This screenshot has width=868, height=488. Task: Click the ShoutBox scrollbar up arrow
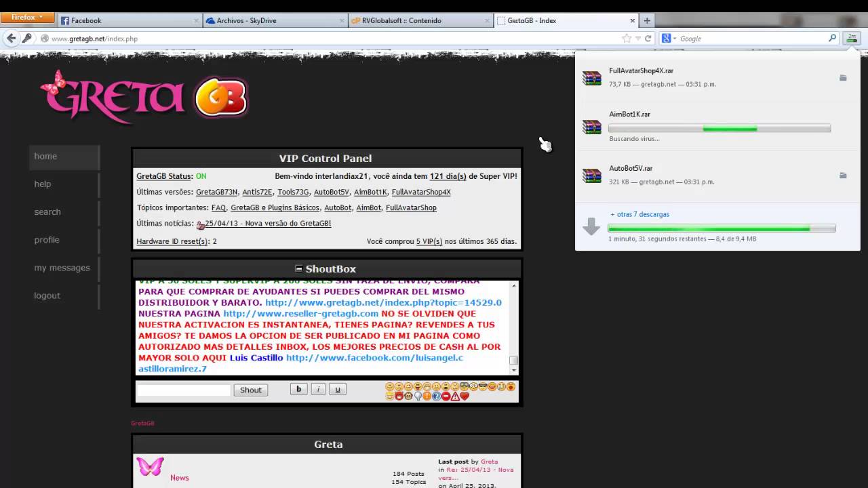tap(514, 285)
